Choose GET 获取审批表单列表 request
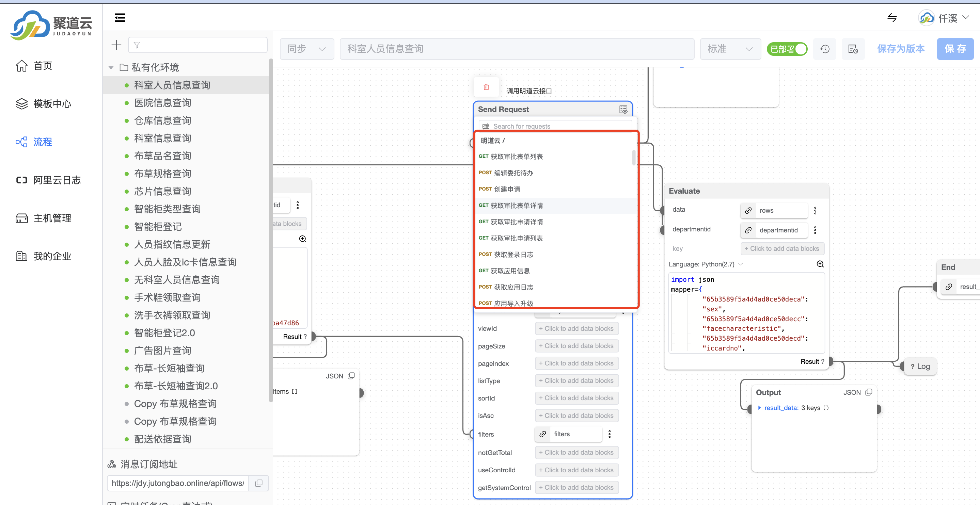Screen dimensions: 980x505 [555, 157]
